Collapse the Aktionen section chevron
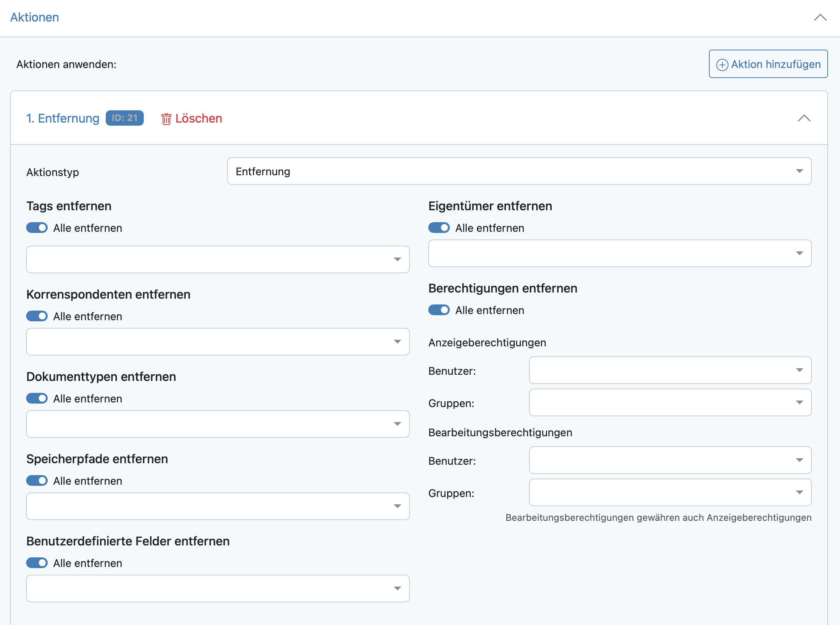 (820, 18)
